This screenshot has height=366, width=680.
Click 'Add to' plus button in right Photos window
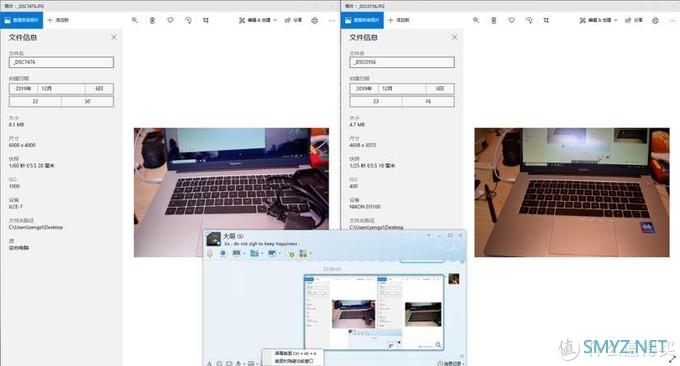[399, 20]
